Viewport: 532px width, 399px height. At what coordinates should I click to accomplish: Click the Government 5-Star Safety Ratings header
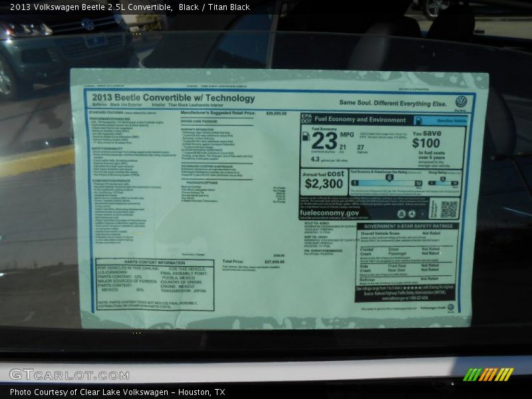pyautogui.click(x=407, y=226)
